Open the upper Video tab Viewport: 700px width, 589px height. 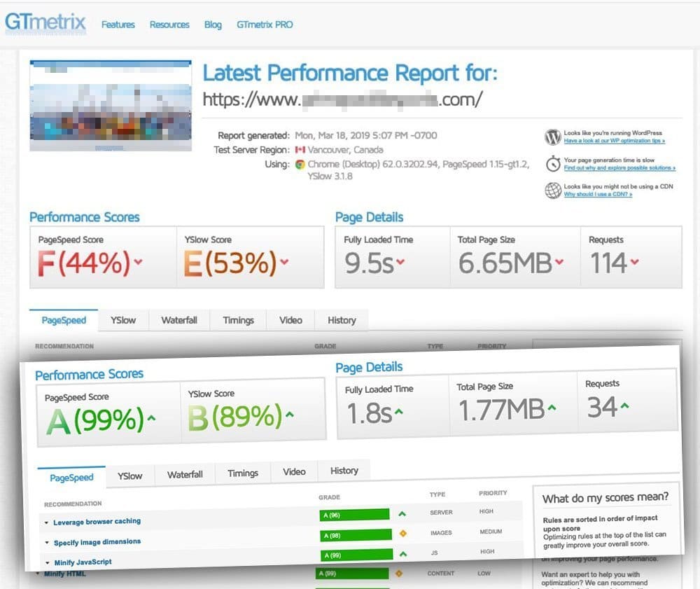[x=290, y=320]
